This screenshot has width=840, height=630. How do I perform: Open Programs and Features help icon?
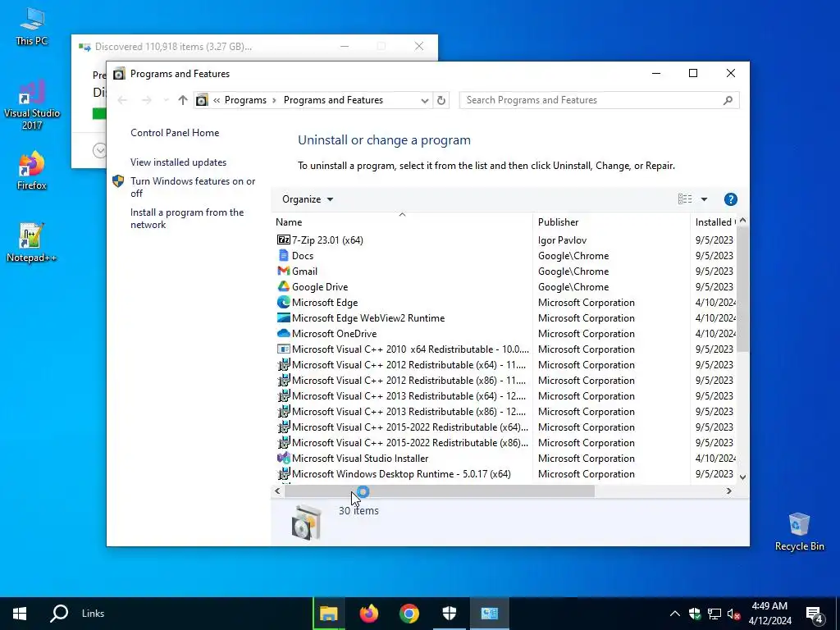(730, 199)
